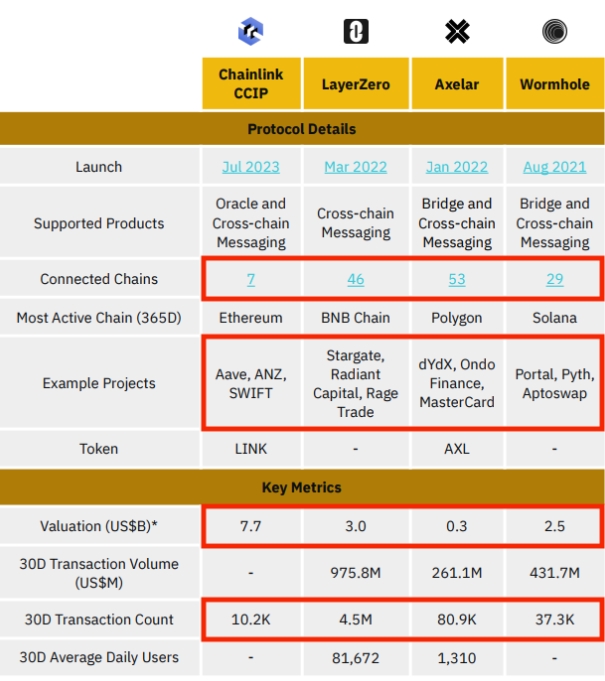This screenshot has width=605, height=681.
Task: Click the 30D Transaction Count label
Action: point(99,619)
